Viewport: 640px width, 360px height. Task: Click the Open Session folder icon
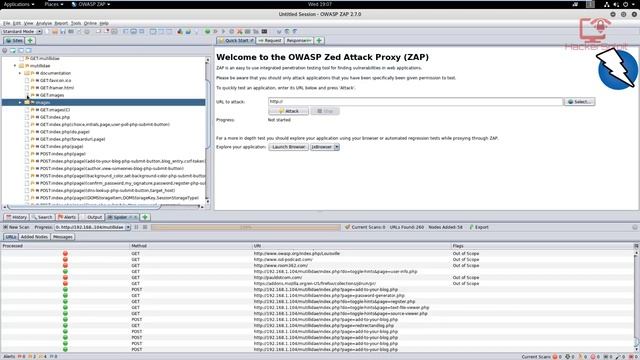coord(55,31)
